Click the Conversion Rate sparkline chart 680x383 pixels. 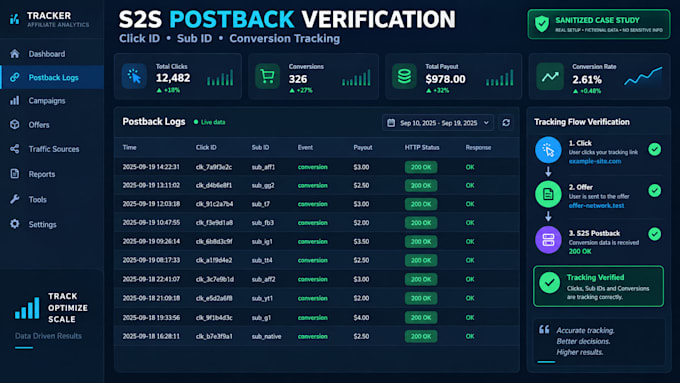(643, 76)
